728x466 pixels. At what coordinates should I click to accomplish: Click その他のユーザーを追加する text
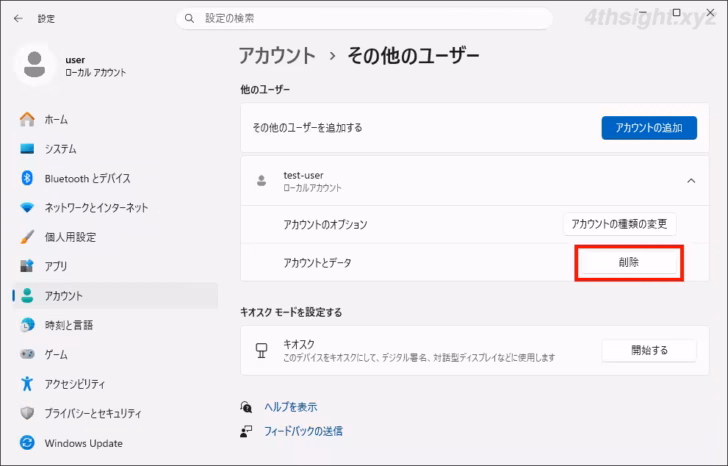[x=307, y=128]
